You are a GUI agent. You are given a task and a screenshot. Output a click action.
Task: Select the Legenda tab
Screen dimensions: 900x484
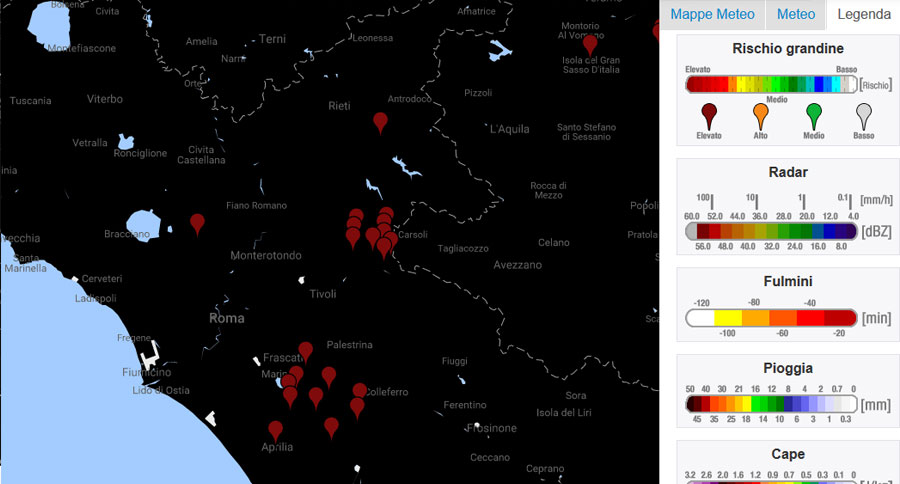point(863,15)
